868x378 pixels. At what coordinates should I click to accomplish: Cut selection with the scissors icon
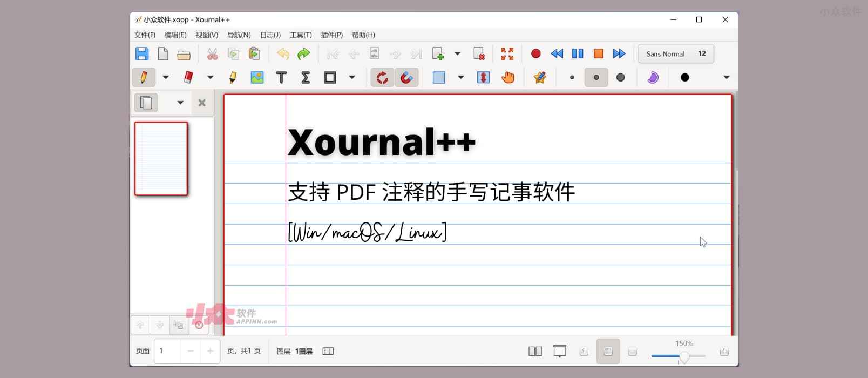click(213, 53)
